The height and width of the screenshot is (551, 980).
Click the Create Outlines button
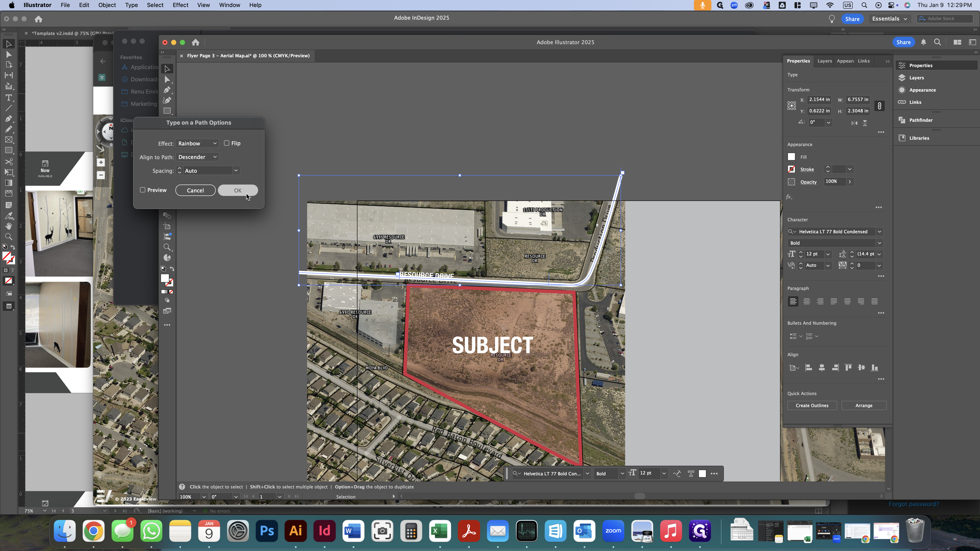point(812,405)
